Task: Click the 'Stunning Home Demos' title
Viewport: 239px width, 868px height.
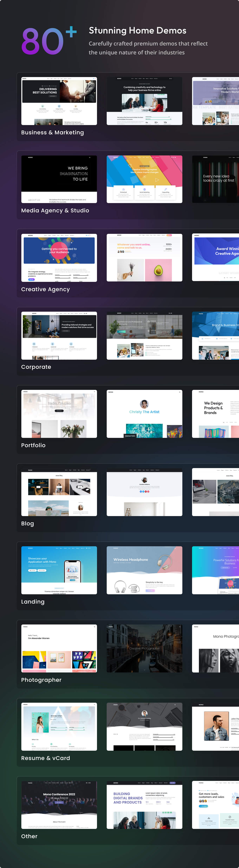Action: pos(137,31)
